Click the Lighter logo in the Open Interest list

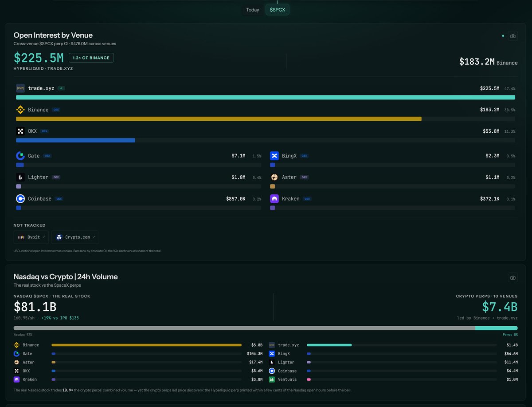coord(20,177)
